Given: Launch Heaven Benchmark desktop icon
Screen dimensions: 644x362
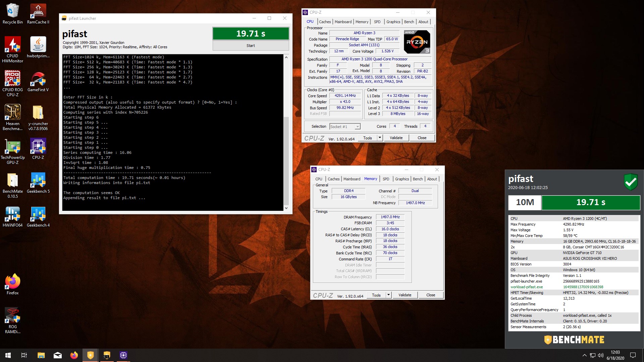Looking at the screenshot, I should 12,117.
